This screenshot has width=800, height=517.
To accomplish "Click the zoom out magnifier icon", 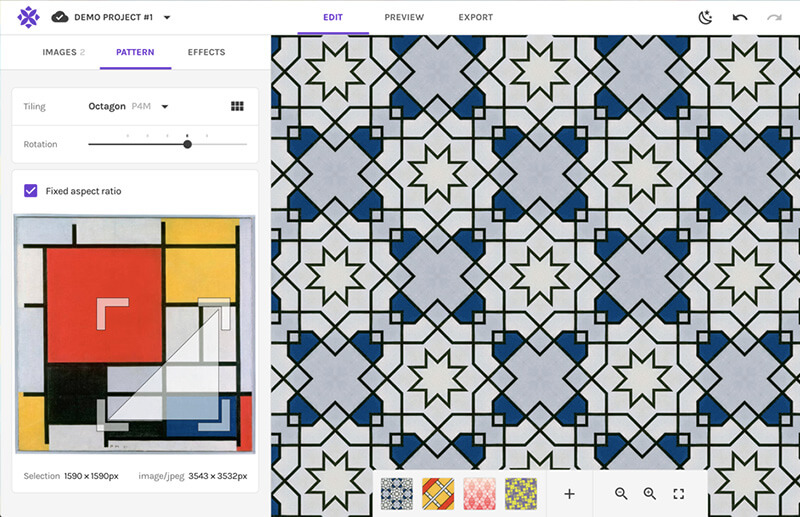I will pyautogui.click(x=621, y=494).
